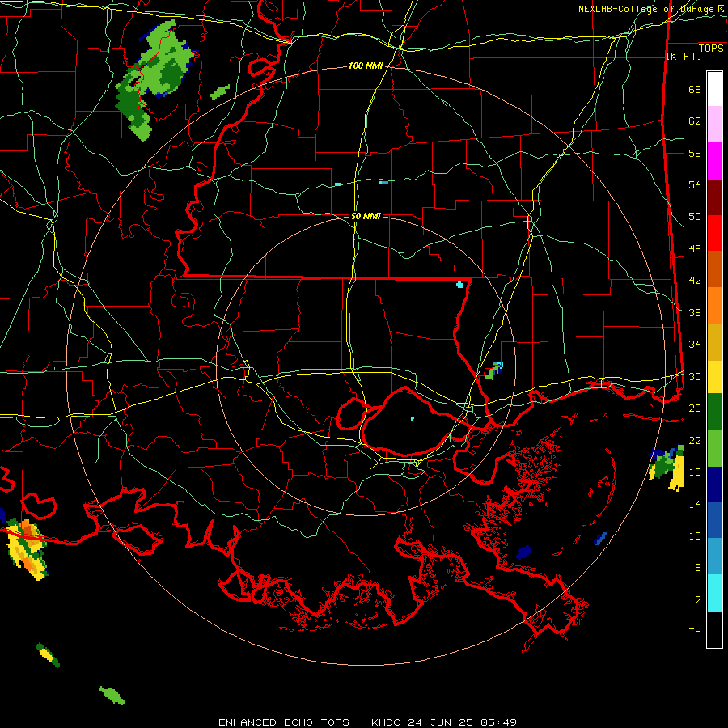
Task: Select the maroon legend swatch
Action: point(714,198)
